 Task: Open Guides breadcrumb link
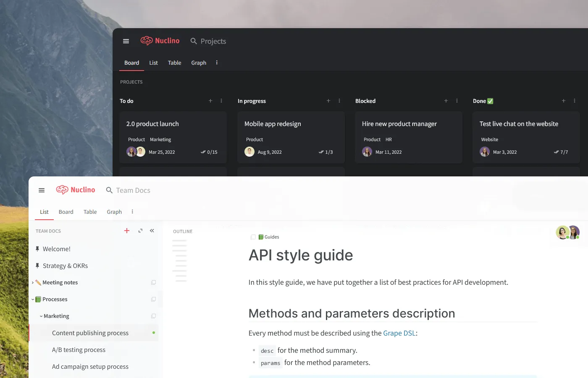coord(269,237)
